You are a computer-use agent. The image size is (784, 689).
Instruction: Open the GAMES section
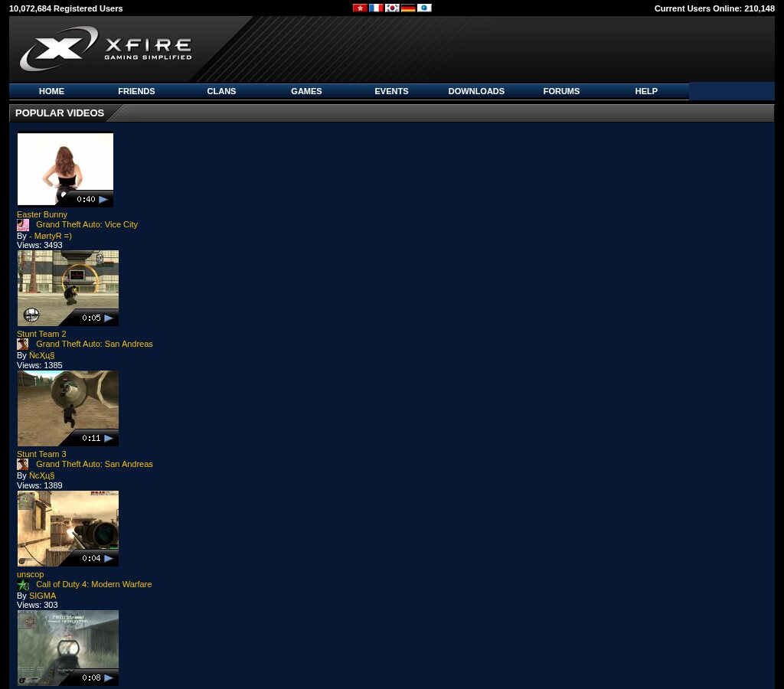306,92
